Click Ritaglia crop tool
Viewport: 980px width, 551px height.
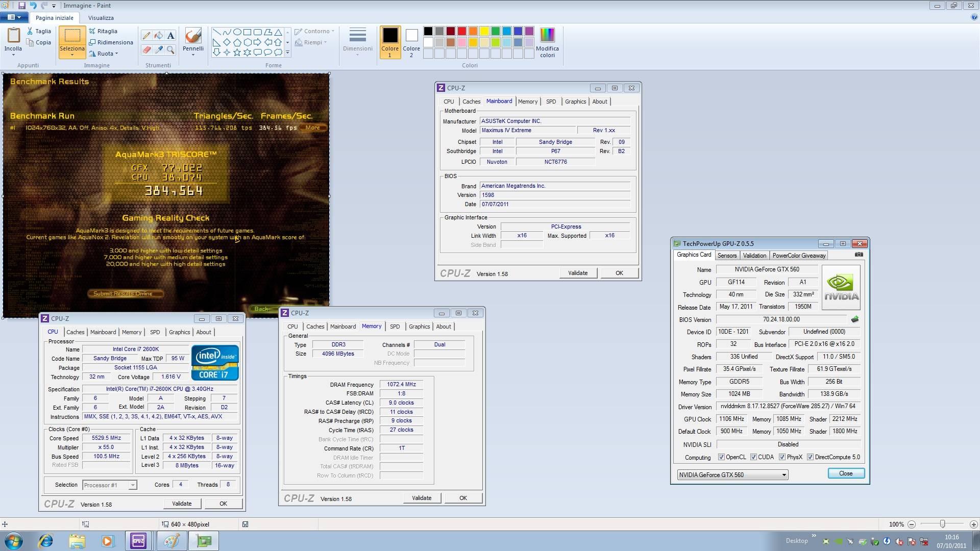[103, 31]
